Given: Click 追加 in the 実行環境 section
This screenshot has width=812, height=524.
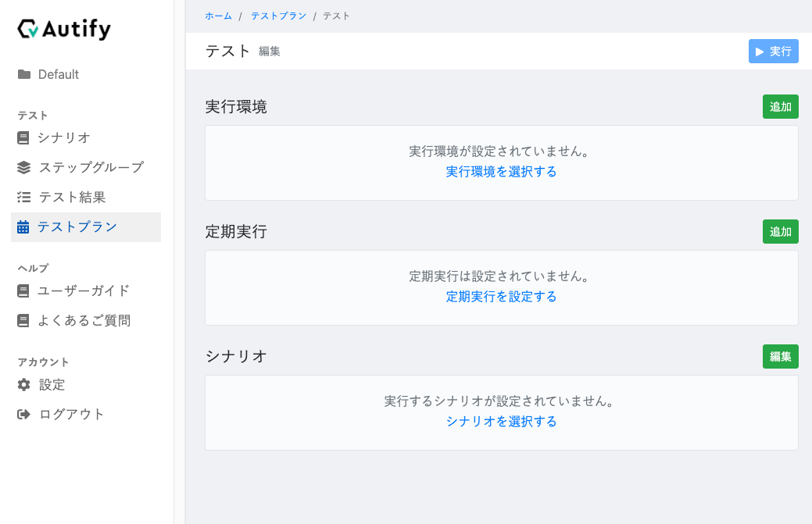Looking at the screenshot, I should (x=780, y=106).
